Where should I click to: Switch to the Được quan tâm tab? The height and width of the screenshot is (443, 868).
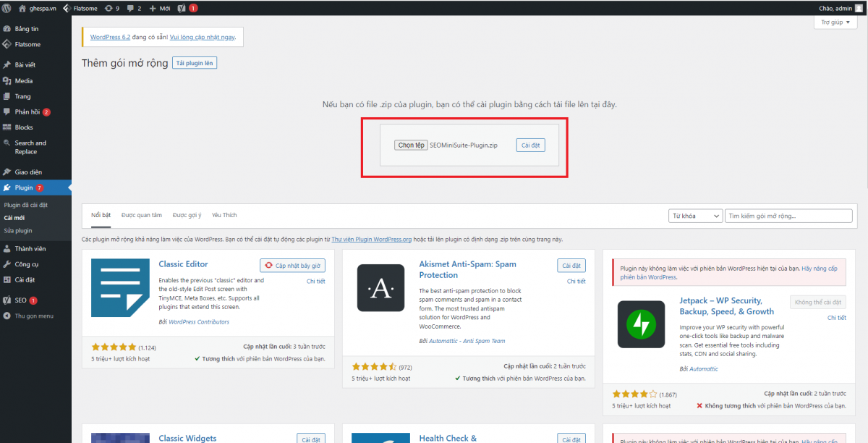(142, 215)
